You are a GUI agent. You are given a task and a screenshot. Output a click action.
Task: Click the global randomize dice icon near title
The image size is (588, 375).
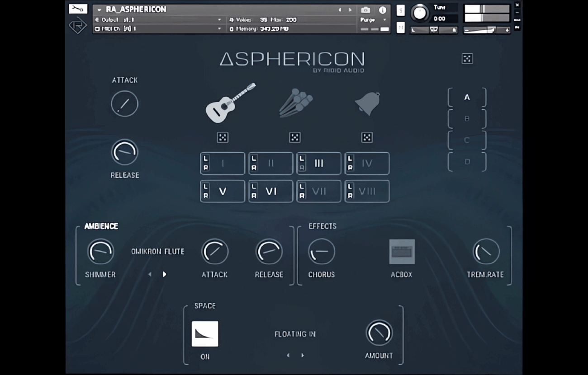(x=467, y=59)
